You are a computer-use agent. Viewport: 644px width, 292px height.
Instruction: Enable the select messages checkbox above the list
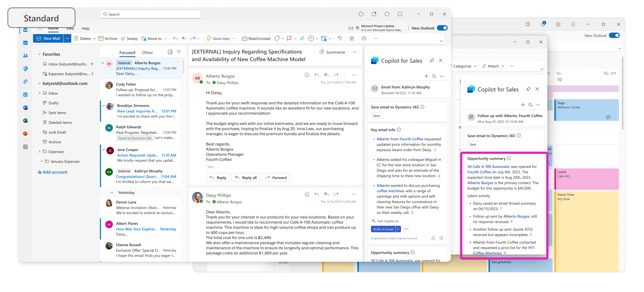[170, 52]
